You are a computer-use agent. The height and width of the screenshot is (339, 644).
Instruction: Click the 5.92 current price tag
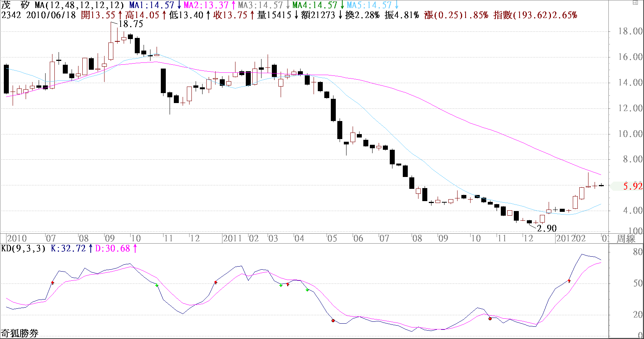[x=632, y=186]
